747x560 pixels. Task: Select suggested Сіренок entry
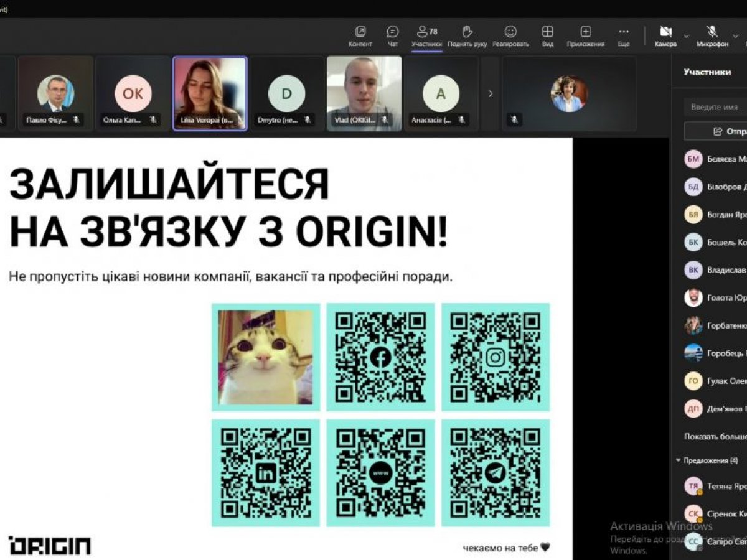[715, 514]
